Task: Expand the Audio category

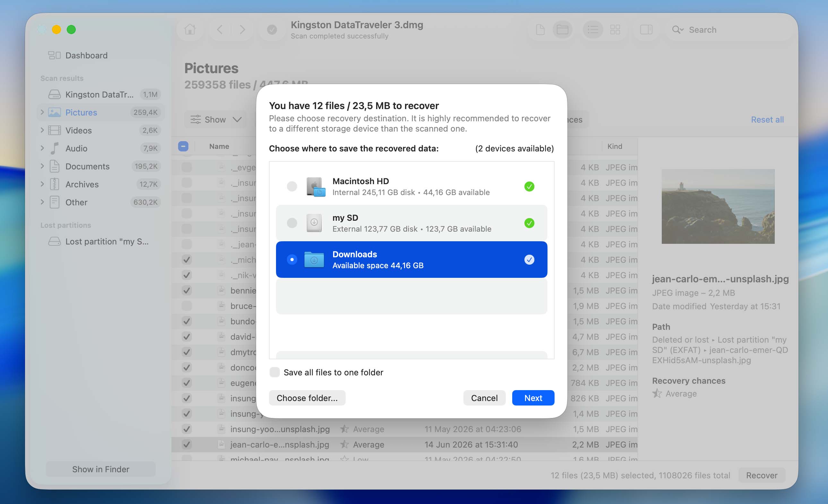Action: pyautogui.click(x=42, y=148)
